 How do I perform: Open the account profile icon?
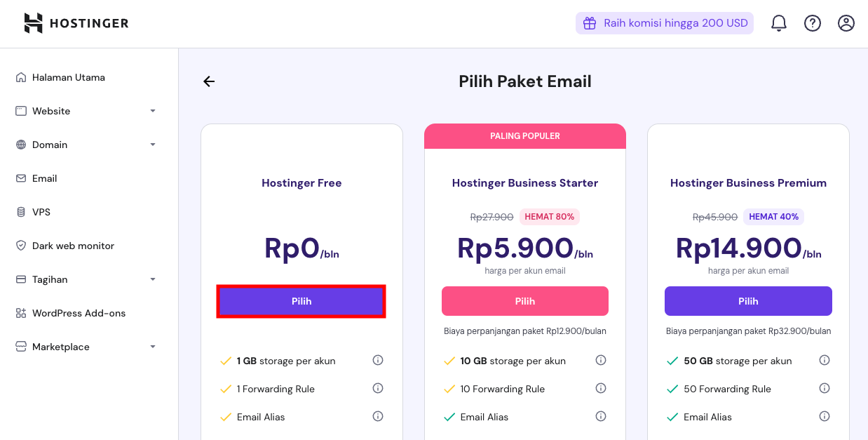point(846,22)
